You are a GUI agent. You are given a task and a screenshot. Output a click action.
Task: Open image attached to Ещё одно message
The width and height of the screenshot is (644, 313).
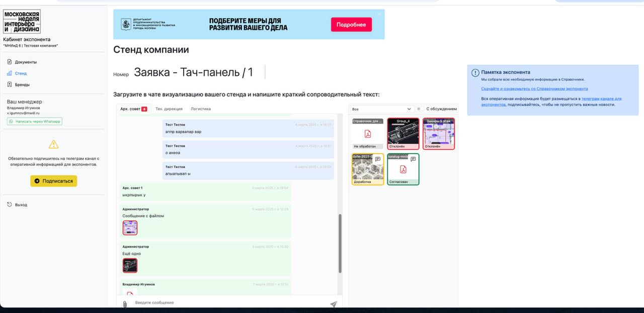point(130,266)
